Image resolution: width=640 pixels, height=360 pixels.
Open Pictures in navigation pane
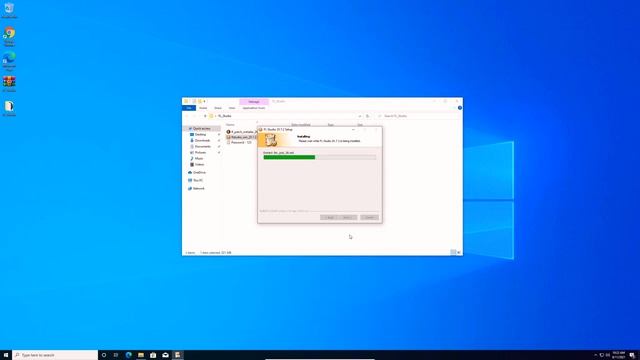200,152
